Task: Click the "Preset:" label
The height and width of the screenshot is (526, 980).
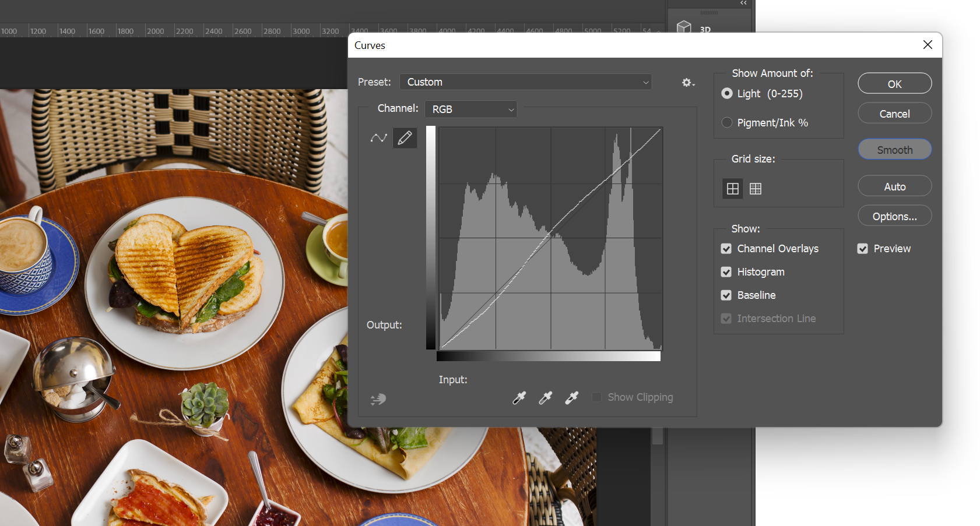Action: point(374,82)
